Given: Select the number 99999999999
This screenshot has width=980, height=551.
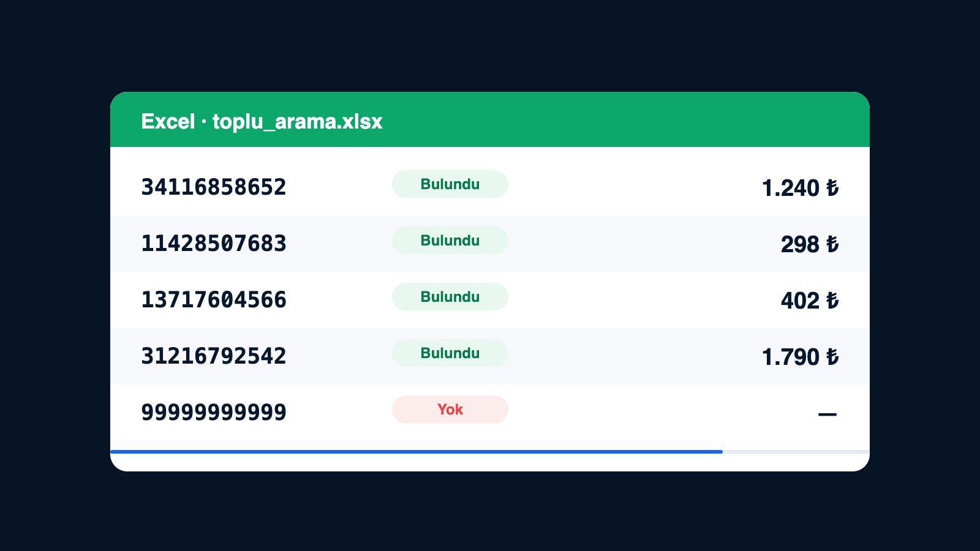Looking at the screenshot, I should tap(214, 412).
